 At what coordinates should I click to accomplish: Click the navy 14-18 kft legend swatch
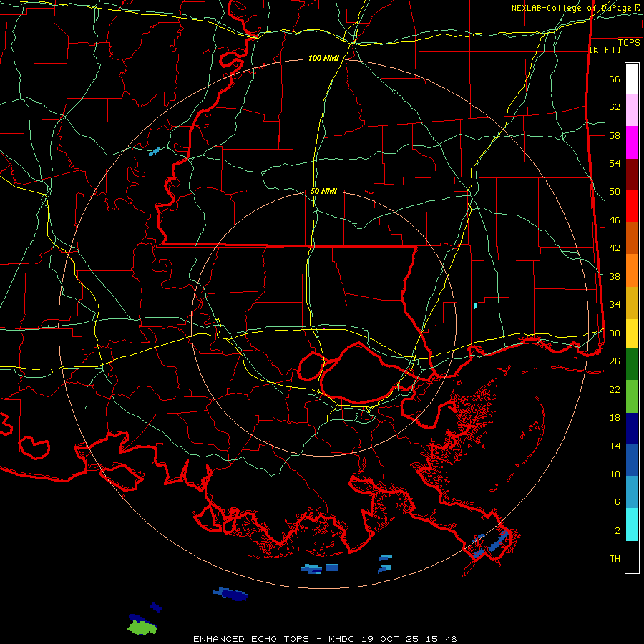pyautogui.click(x=632, y=429)
